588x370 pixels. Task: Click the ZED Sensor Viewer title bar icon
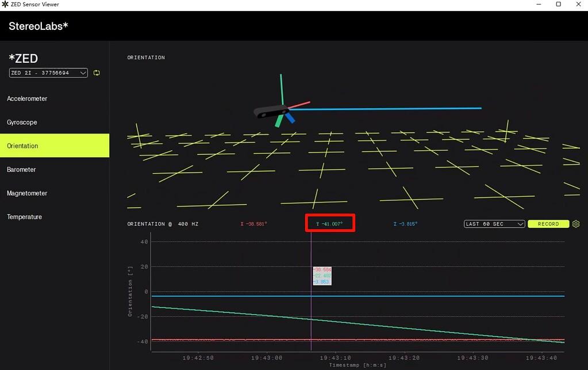[6, 4]
